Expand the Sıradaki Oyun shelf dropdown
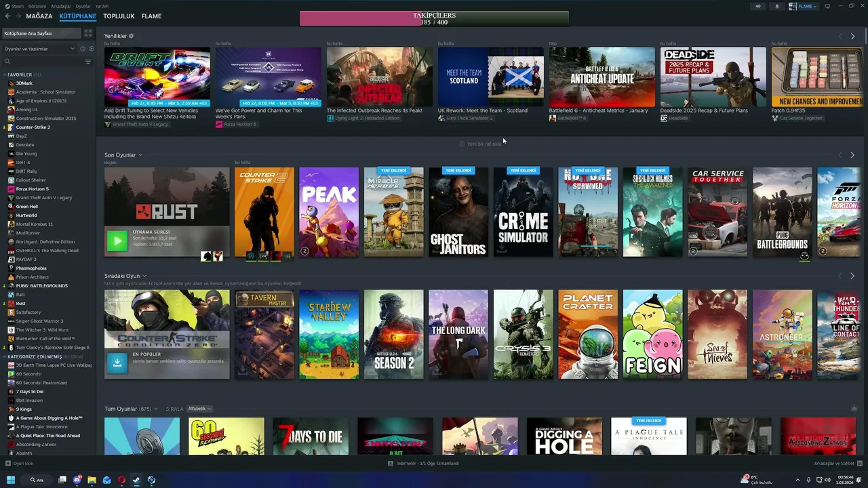Image resolution: width=868 pixels, height=488 pixels. pos(144,276)
